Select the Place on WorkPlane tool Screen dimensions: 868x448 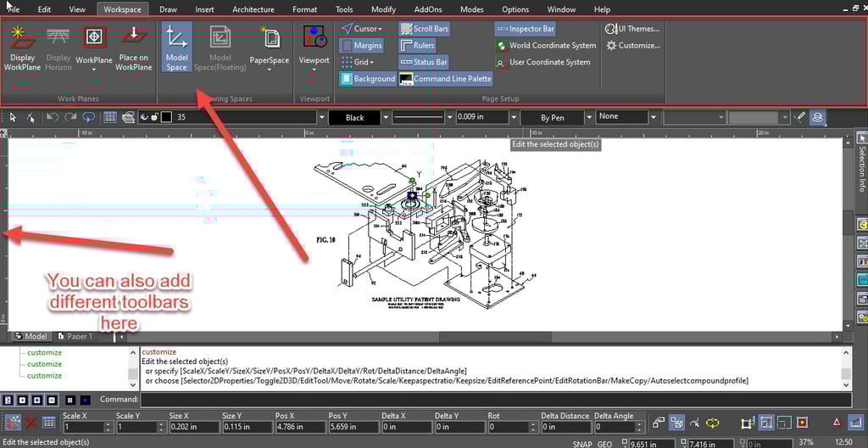(x=133, y=39)
